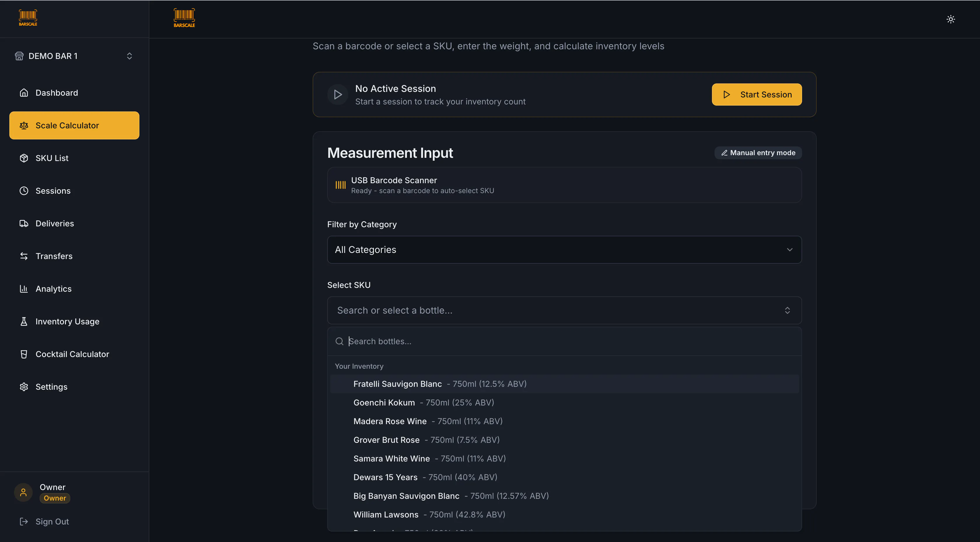980x542 pixels.
Task: Click the Scale Calculator balance icon
Action: point(24,125)
